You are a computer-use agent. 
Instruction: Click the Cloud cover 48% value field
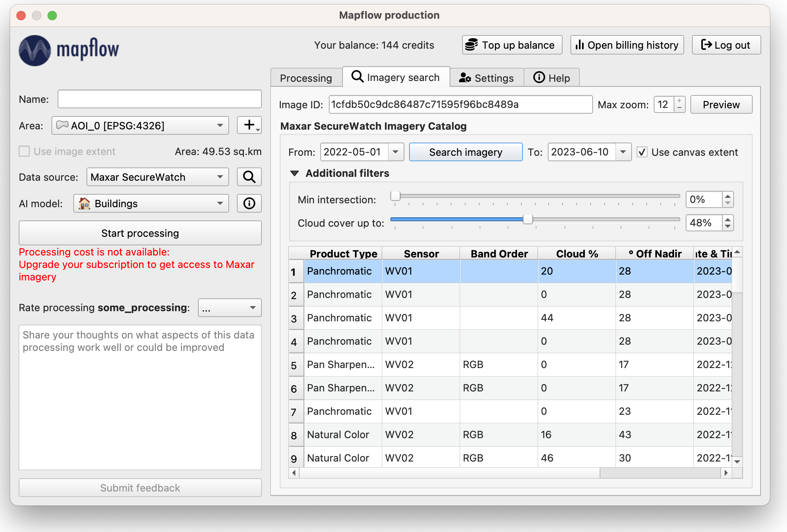point(704,223)
